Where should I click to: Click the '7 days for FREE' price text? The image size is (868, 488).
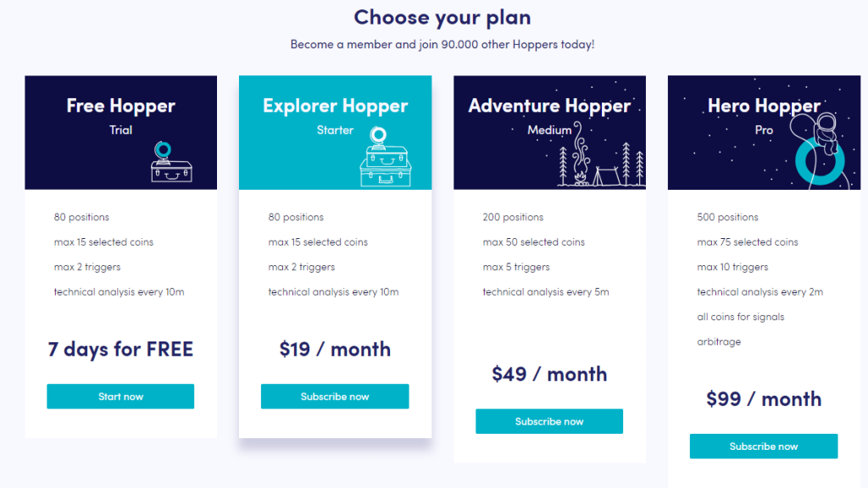(x=120, y=350)
